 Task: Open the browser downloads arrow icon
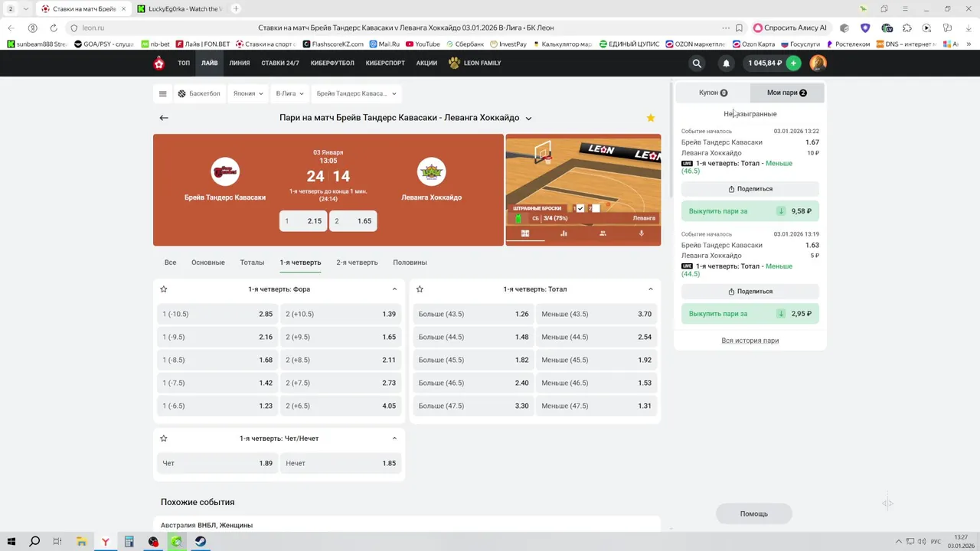tap(967, 28)
